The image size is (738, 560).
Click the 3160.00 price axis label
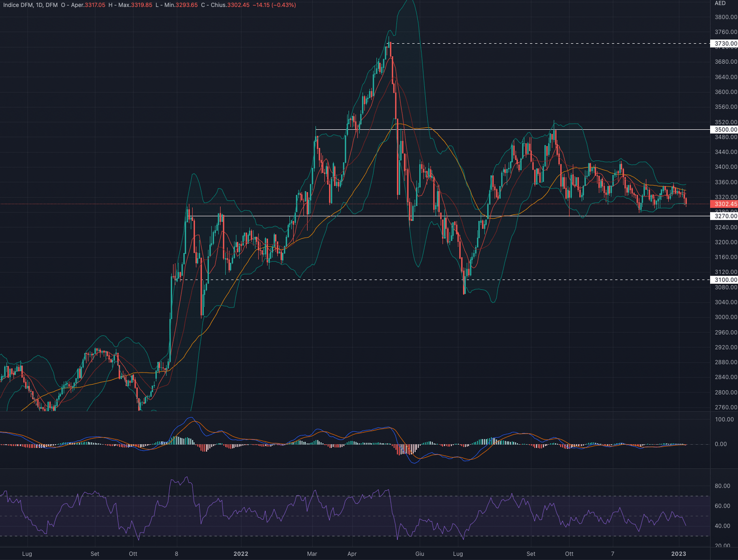(x=726, y=257)
